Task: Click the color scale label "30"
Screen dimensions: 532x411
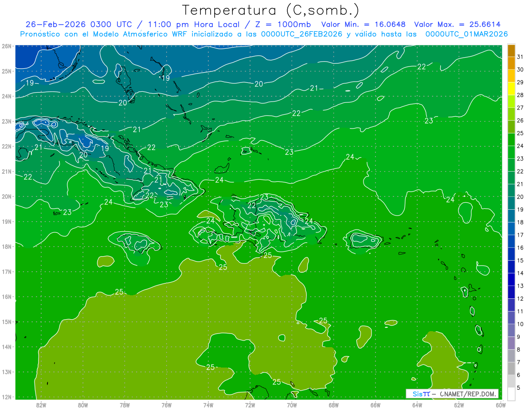Action: click(520, 70)
